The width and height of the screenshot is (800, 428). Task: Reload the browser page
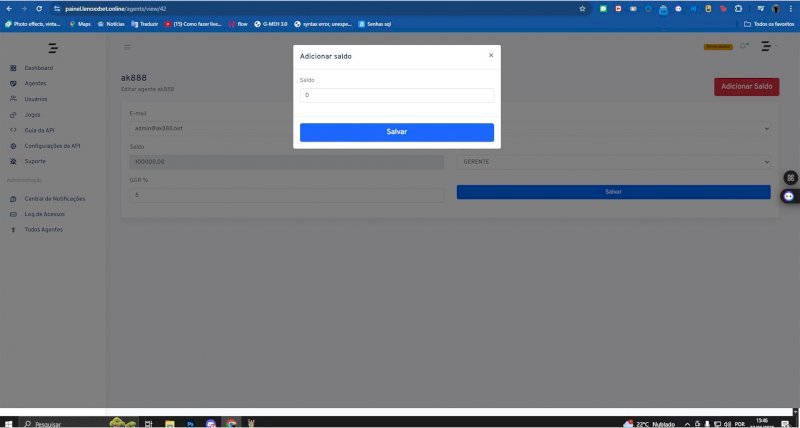pyautogui.click(x=39, y=9)
